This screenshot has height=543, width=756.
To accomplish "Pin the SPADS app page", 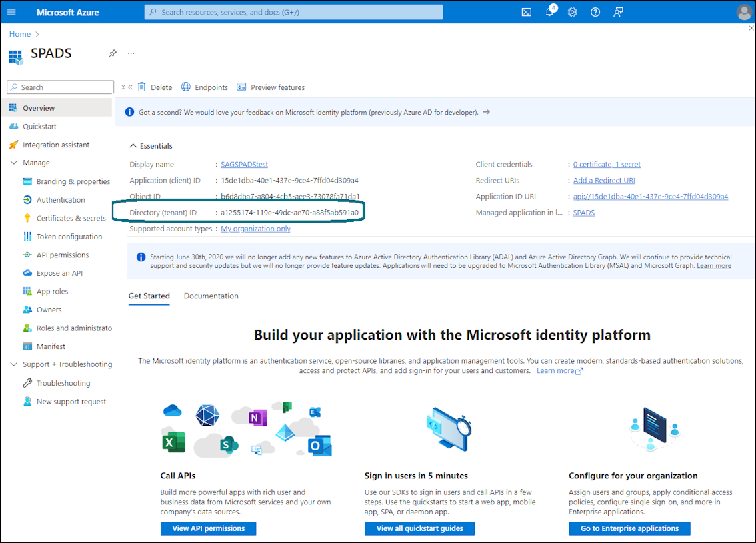I will tap(113, 53).
